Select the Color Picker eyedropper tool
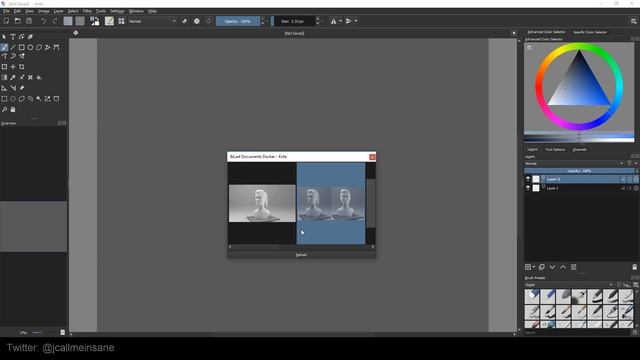Viewport: 640px width, 360px height. (13, 77)
